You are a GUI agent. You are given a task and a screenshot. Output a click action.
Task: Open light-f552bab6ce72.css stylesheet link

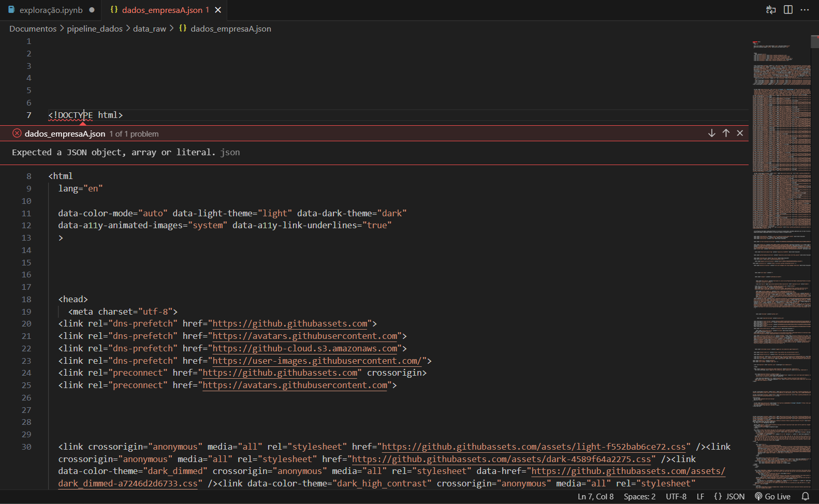click(x=534, y=447)
